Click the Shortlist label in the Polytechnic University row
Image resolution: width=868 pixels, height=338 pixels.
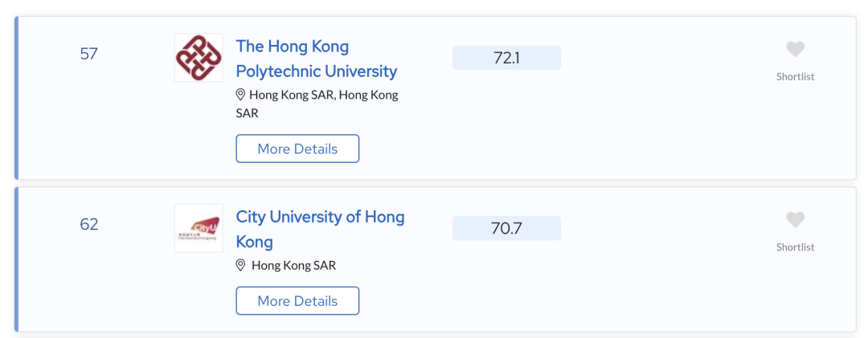[795, 77]
